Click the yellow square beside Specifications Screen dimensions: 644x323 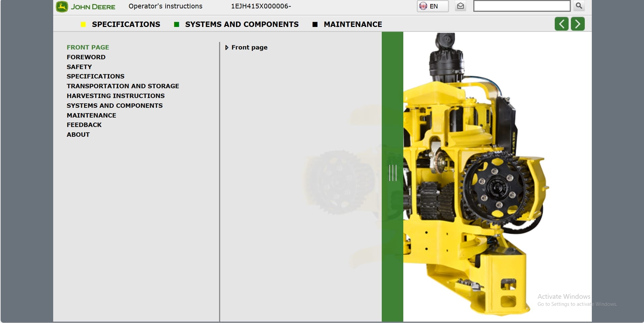coord(83,24)
